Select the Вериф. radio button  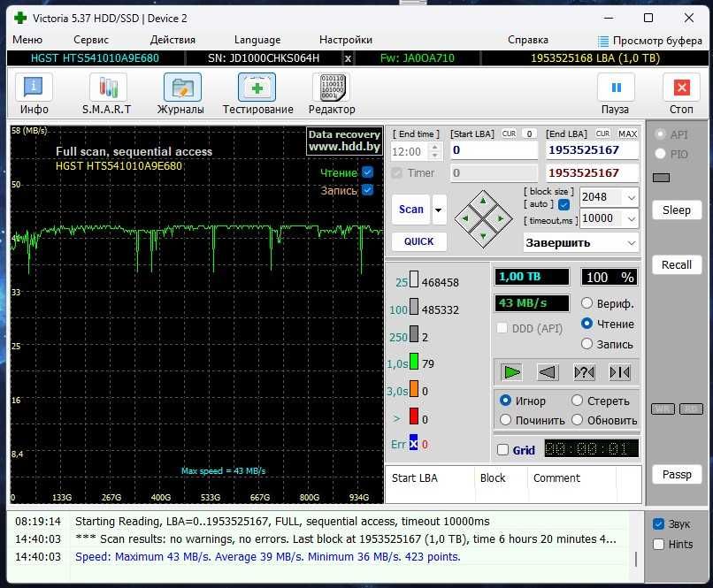tap(587, 303)
